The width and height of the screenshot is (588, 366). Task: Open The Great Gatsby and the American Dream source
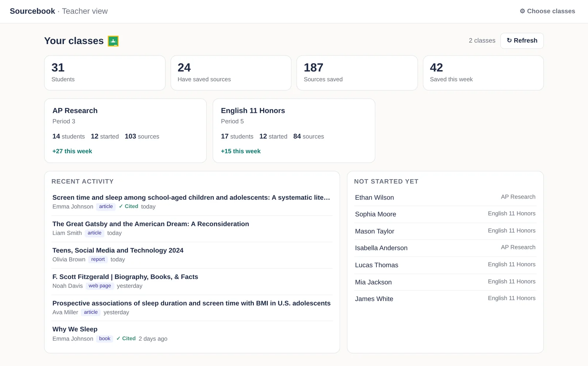click(151, 224)
